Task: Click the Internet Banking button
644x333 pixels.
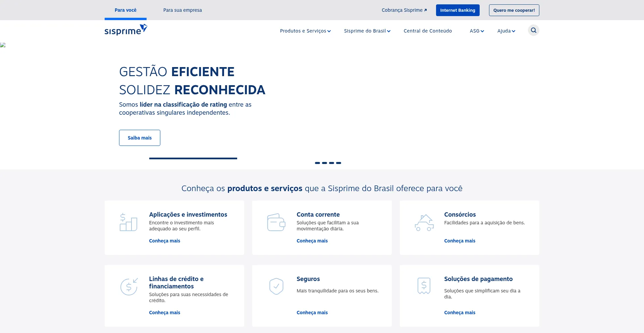Action: pos(458,10)
